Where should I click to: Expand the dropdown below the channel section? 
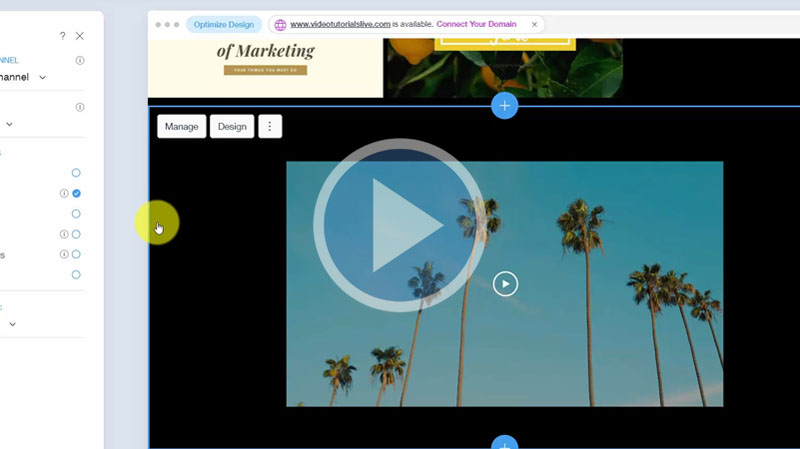[x=10, y=124]
